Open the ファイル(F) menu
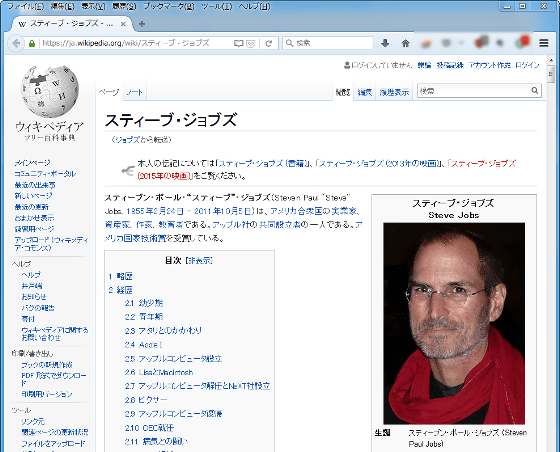Viewport: 560px width, 452px height. click(25, 6)
